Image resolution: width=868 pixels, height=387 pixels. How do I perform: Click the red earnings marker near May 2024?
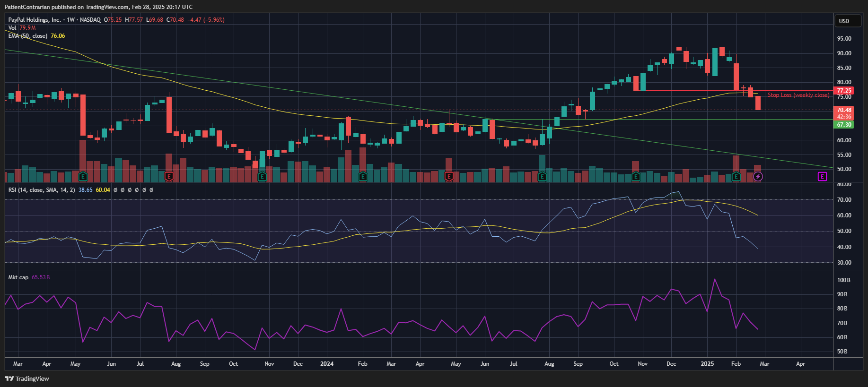point(449,177)
